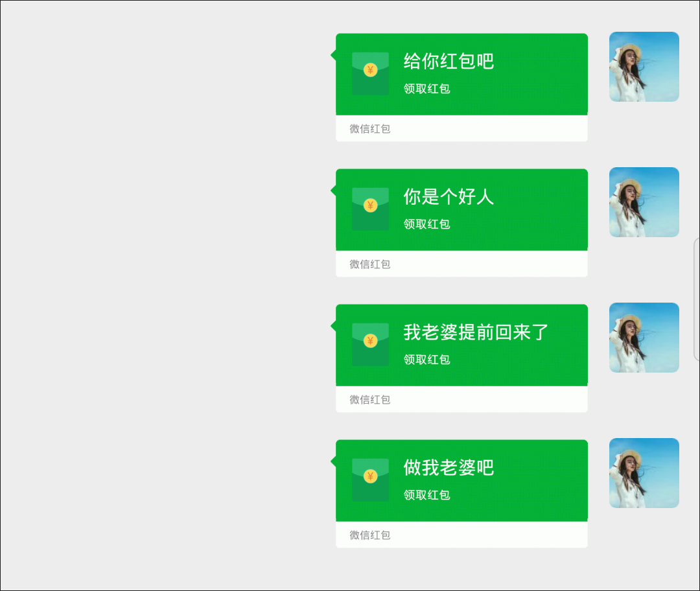Click 领取红包 under 给你红包吧

(426, 88)
